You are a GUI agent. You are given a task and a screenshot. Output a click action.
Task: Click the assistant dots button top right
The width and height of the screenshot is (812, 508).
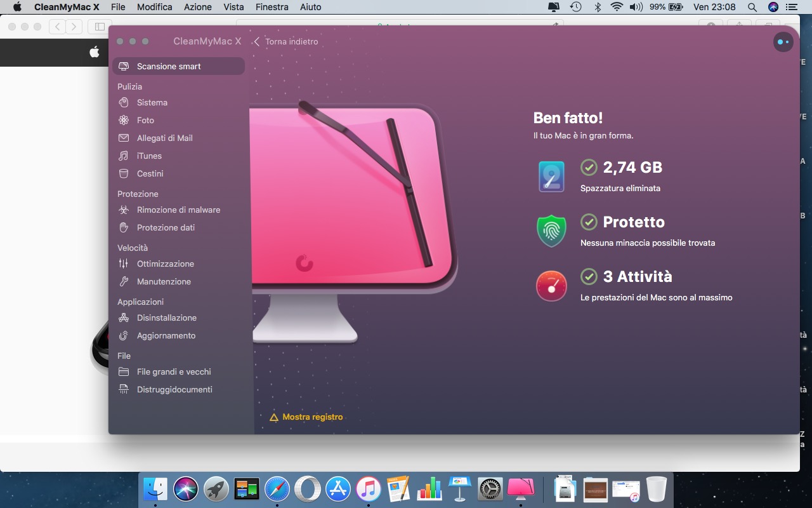point(783,42)
